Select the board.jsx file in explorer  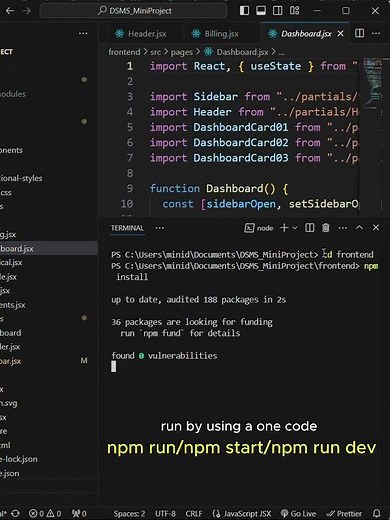(49, 249)
